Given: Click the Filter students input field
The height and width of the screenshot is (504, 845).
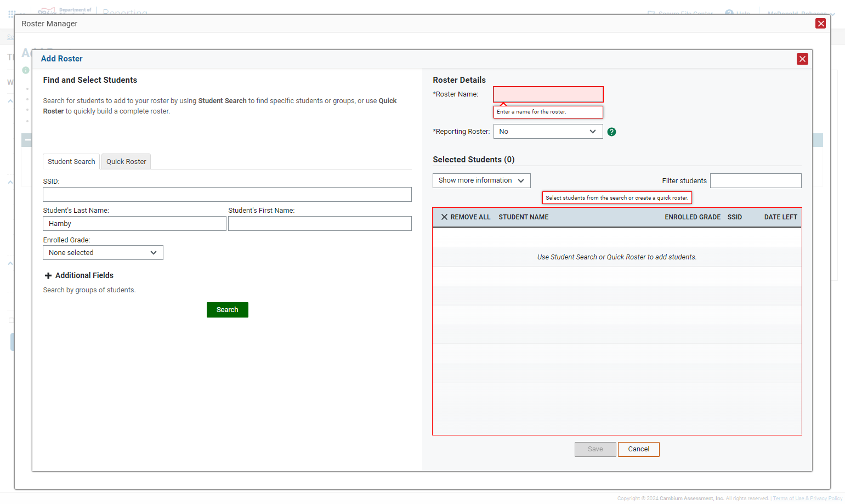Looking at the screenshot, I should point(756,181).
